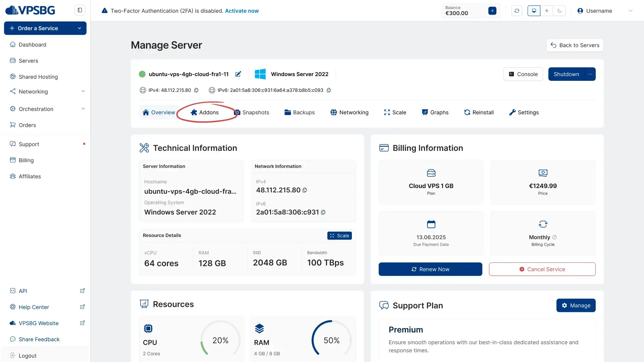Copy the IPv6 address in header
The width and height of the screenshot is (644, 362).
pyautogui.click(x=329, y=90)
